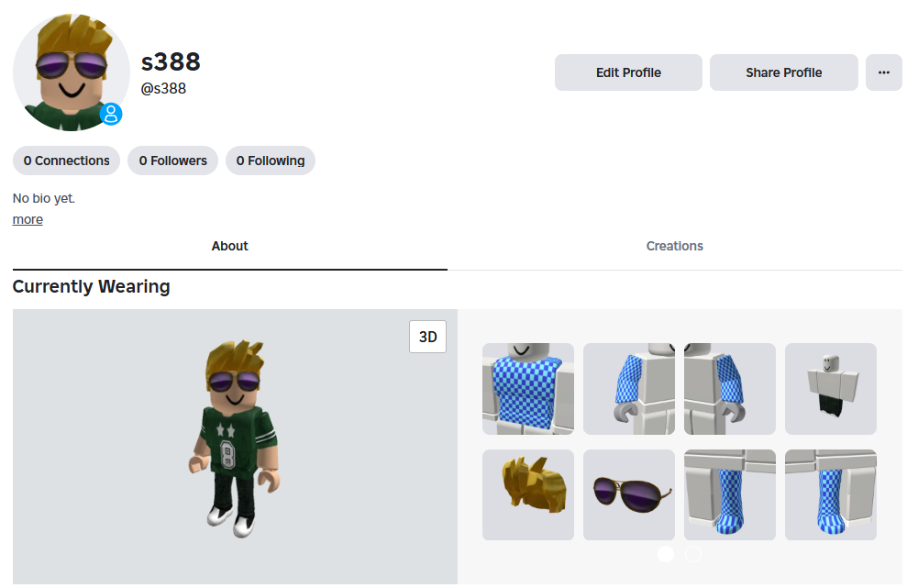Select the purple aviator sunglasses item
Screen dimensions: 907x588
[629, 494]
